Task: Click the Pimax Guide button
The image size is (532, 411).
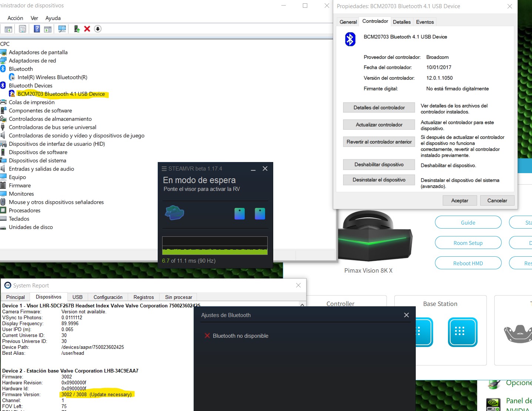Action: [468, 222]
